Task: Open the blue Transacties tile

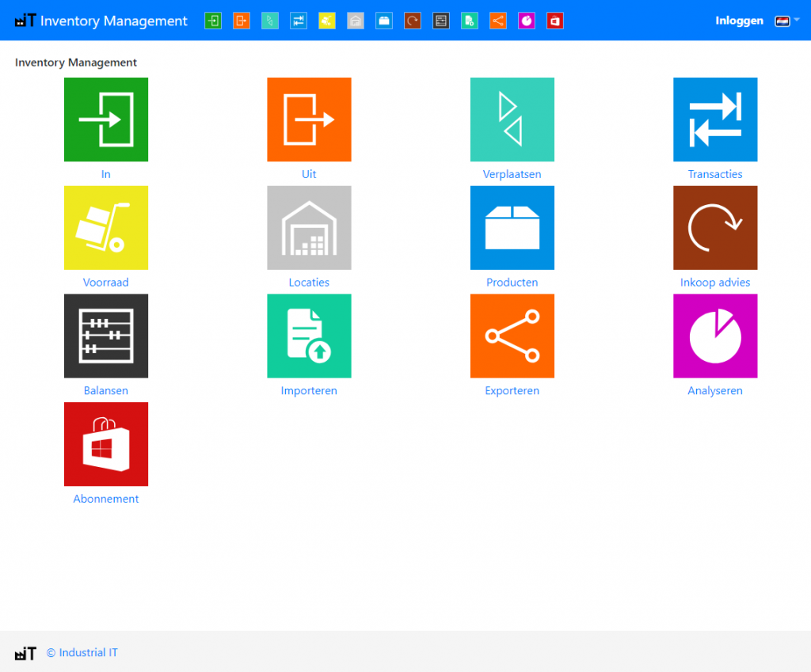Action: 715,120
